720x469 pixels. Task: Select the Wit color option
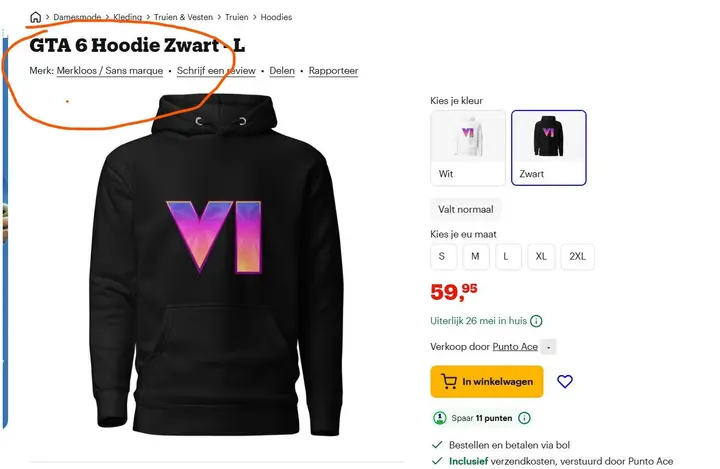[x=468, y=148]
